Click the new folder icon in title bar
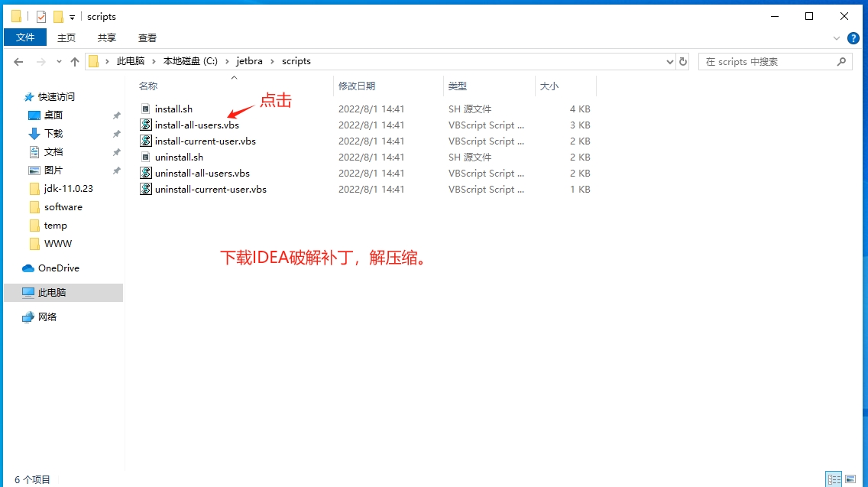Image resolution: width=868 pixels, height=487 pixels. coord(58,17)
